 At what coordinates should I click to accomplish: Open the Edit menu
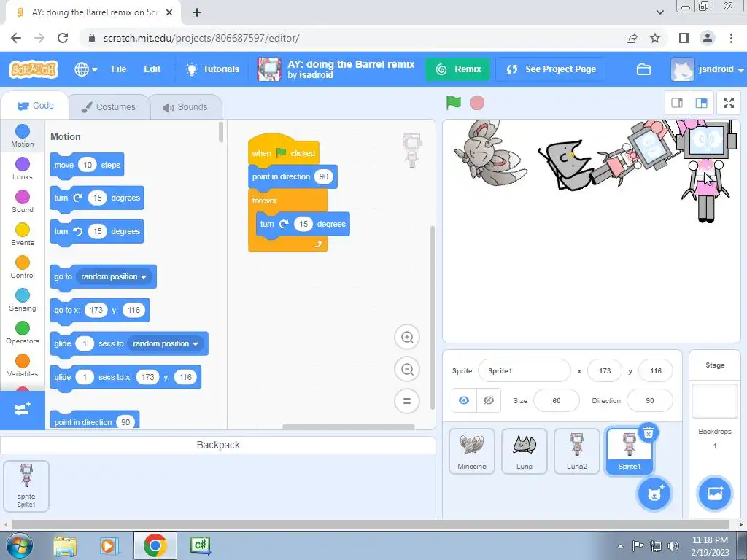point(152,69)
